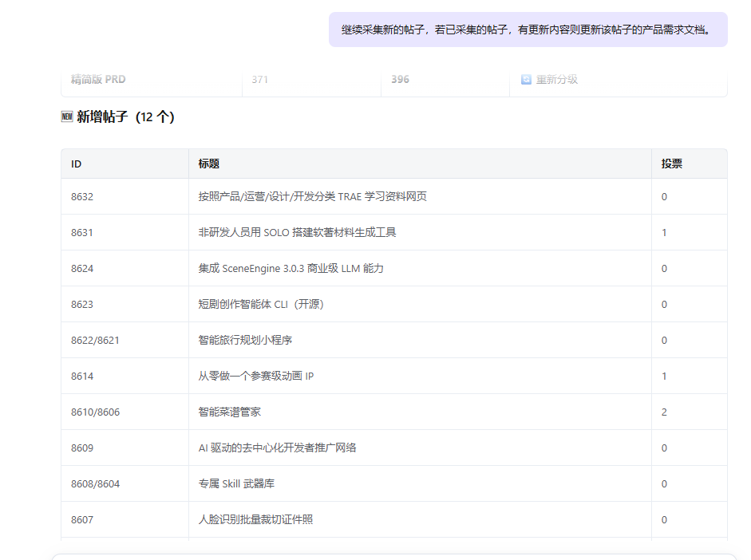Click the NEW icon beside 新增帖子 heading
The height and width of the screenshot is (560, 751).
67,117
